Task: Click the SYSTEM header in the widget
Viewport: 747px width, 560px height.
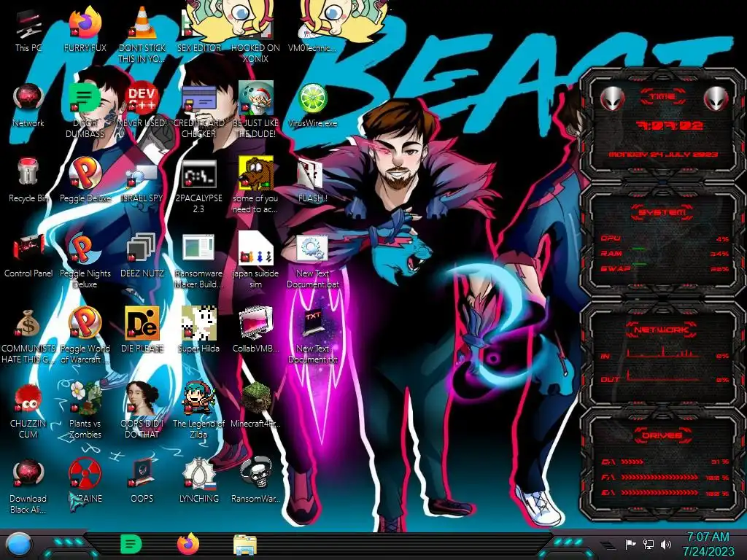Action: tap(662, 212)
